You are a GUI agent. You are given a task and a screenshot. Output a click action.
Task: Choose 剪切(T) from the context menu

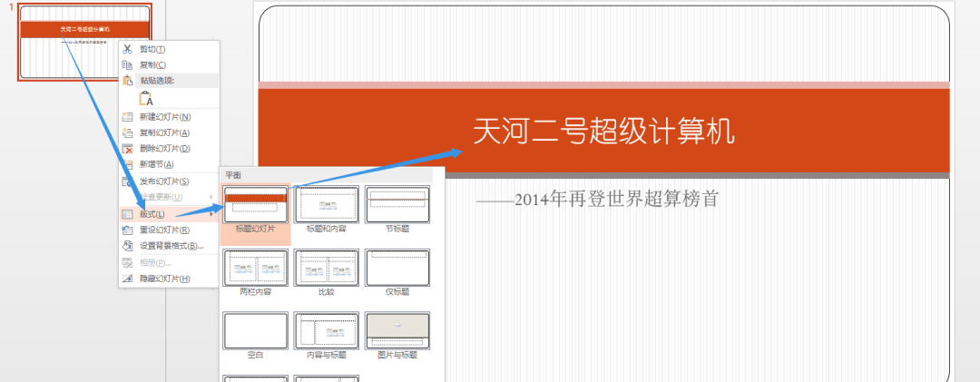(x=152, y=49)
